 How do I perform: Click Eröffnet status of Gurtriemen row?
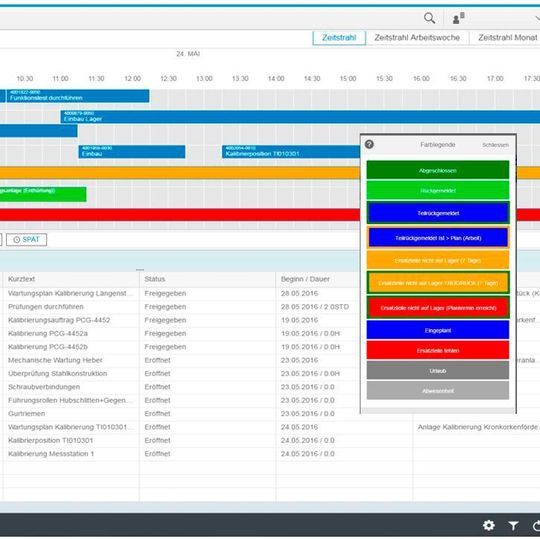pos(157,414)
